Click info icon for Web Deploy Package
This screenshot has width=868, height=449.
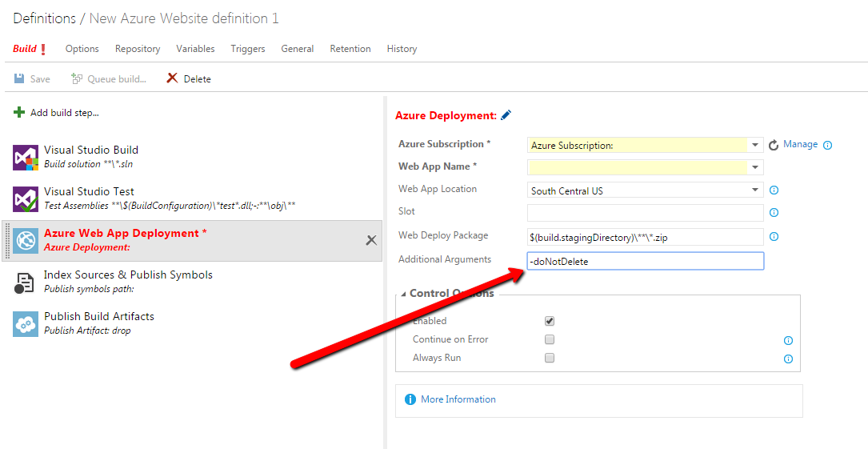click(774, 236)
